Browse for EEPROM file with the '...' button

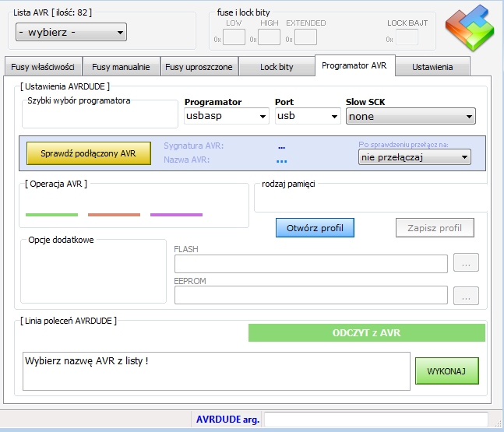(466, 296)
